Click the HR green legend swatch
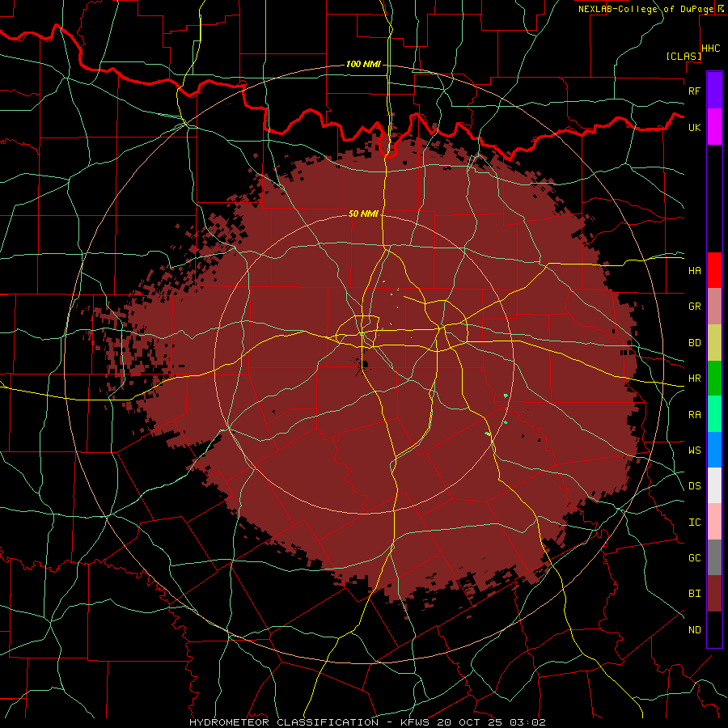The width and height of the screenshot is (728, 728). (714, 378)
